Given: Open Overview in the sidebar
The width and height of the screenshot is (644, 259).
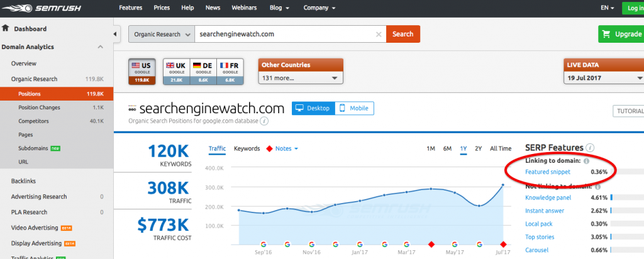Looking at the screenshot, I should click(x=24, y=63).
